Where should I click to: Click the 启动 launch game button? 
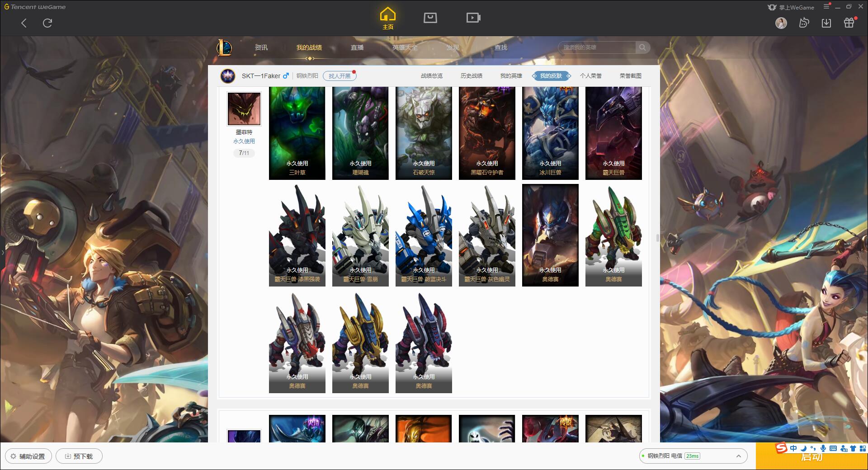tap(811, 456)
